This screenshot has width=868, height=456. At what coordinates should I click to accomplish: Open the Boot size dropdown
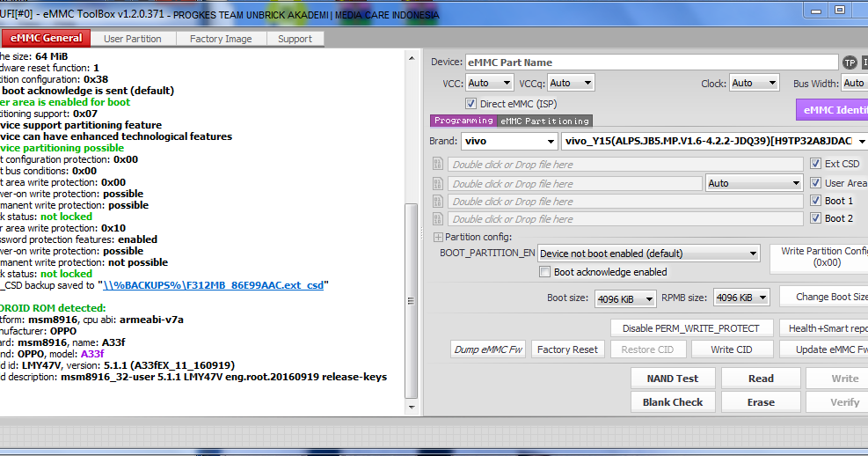(x=625, y=298)
